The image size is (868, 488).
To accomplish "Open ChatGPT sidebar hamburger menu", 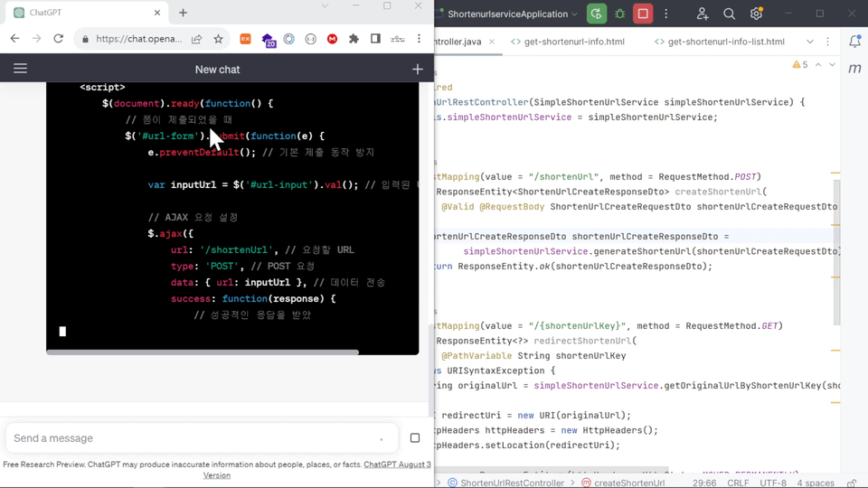I will coord(20,69).
